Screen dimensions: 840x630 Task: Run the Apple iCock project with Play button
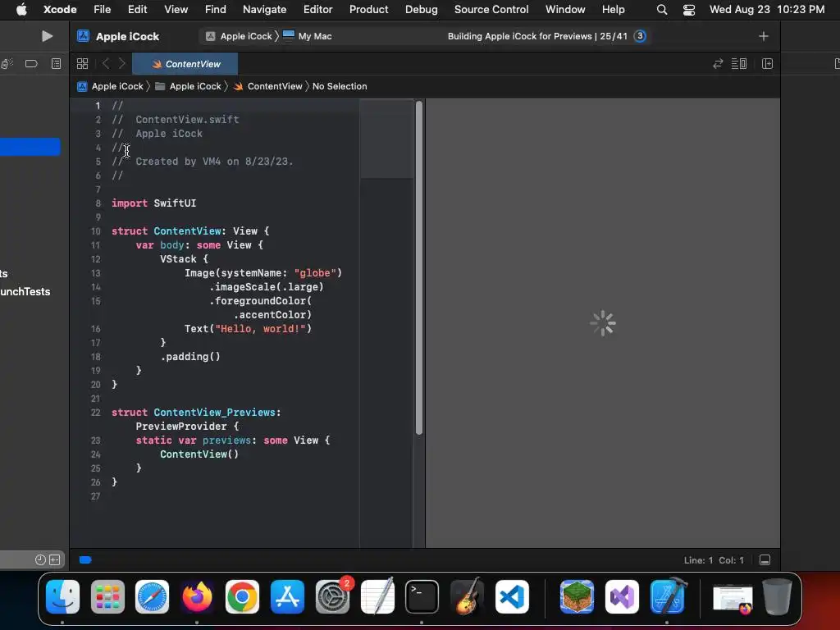tap(47, 36)
